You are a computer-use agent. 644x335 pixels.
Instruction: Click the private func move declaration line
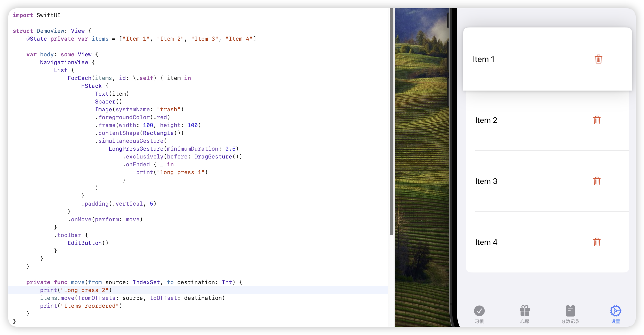(134, 282)
